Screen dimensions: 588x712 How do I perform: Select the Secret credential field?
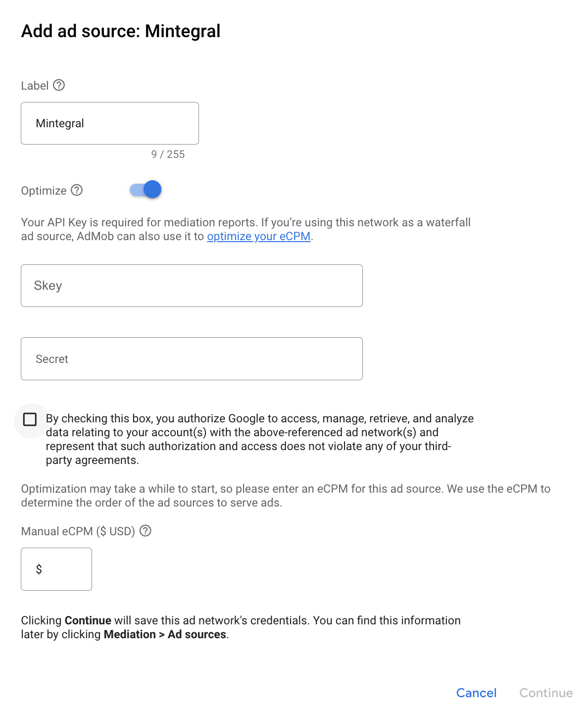pos(192,358)
